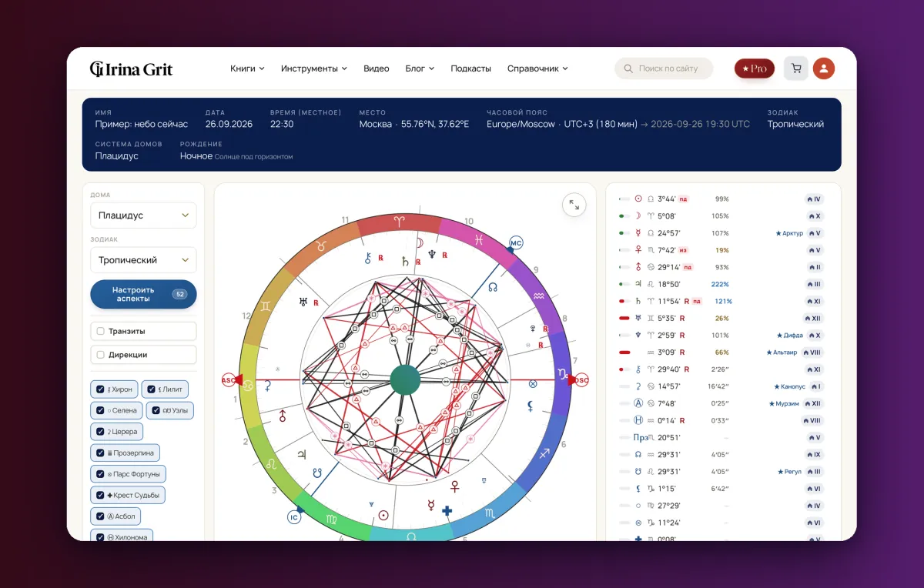The height and width of the screenshot is (588, 924).
Task: Click the red strength bar in 3°09' row
Action: pyautogui.click(x=624, y=352)
